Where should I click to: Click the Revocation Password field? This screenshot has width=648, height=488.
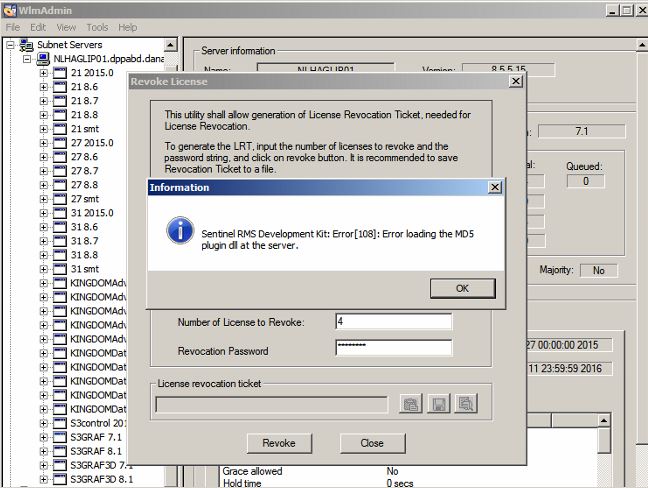[x=393, y=348]
